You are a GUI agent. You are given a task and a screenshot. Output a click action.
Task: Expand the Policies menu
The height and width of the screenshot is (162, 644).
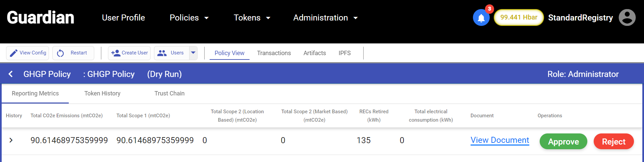(189, 18)
